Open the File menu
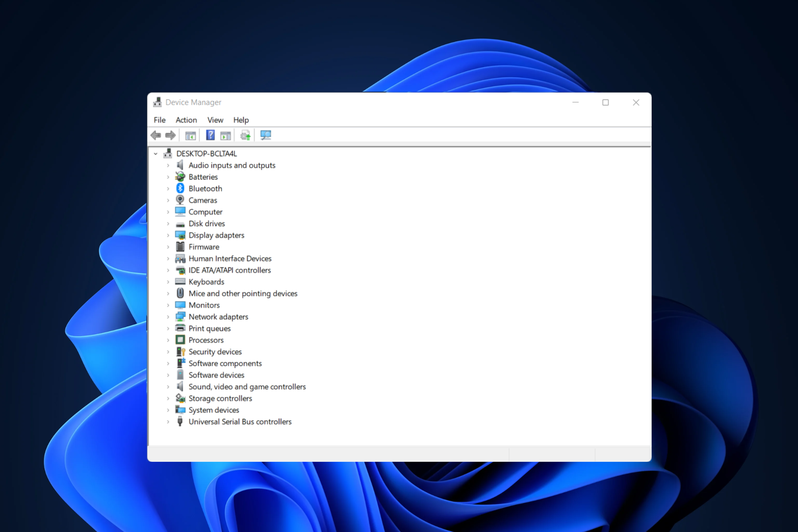The width and height of the screenshot is (798, 532). coord(160,120)
